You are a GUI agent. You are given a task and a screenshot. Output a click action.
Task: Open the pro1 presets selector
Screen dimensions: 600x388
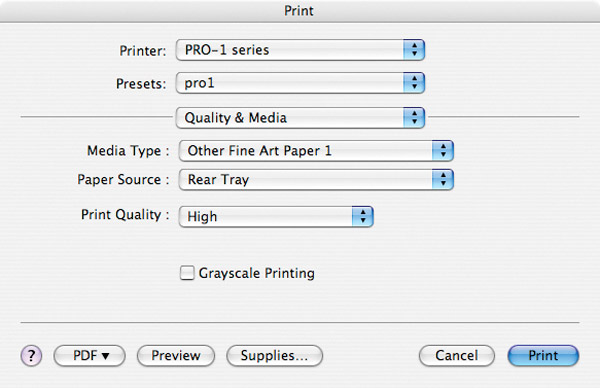[x=300, y=83]
